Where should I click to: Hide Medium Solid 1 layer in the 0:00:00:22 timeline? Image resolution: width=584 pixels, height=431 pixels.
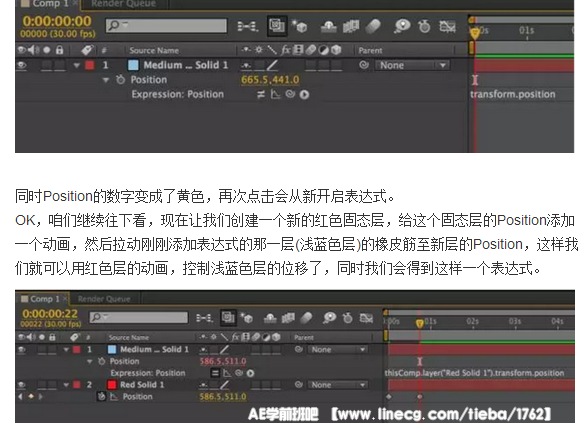[x=22, y=349]
